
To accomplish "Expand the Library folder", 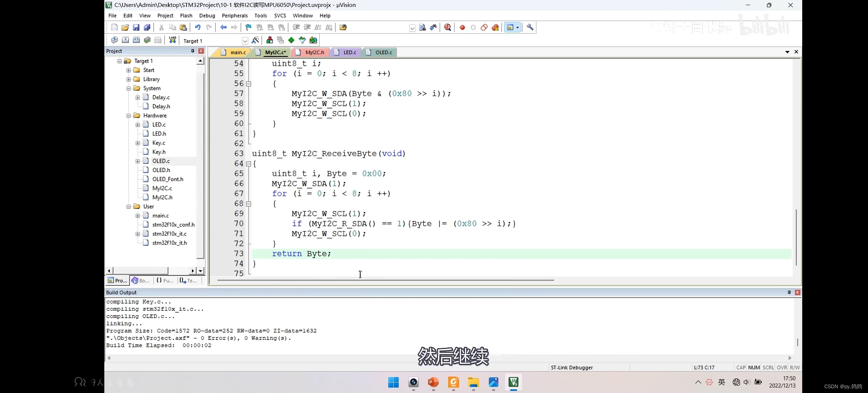I will click(x=128, y=79).
